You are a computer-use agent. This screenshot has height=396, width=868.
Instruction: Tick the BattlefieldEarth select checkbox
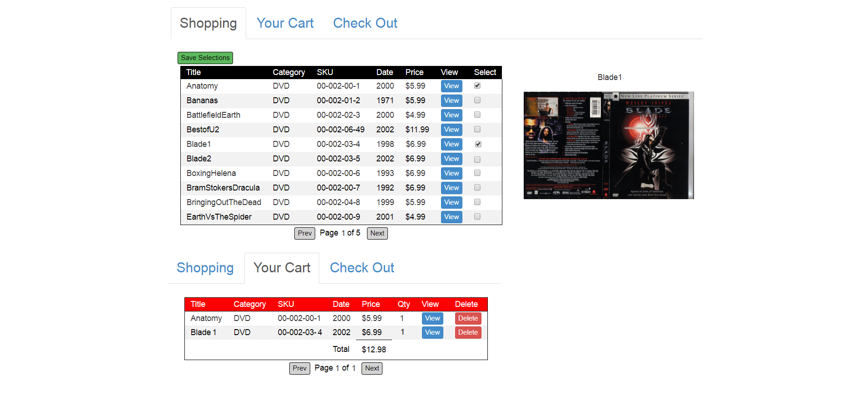coord(477,115)
